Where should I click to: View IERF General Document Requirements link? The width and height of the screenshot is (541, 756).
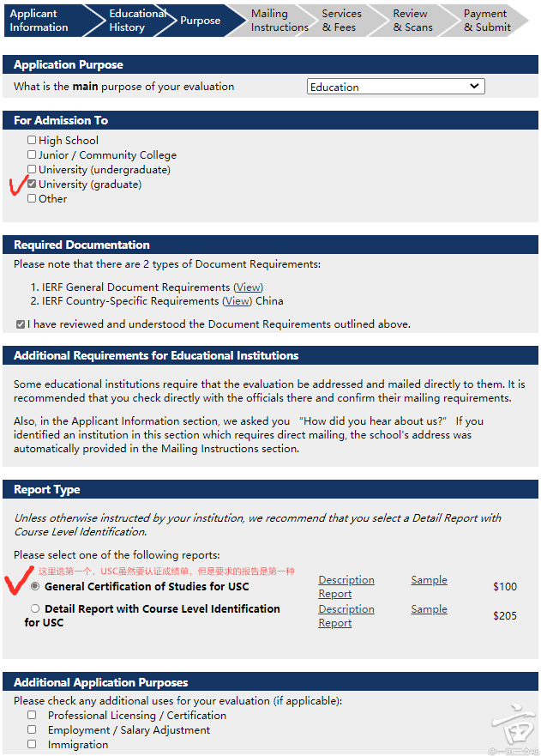click(249, 287)
